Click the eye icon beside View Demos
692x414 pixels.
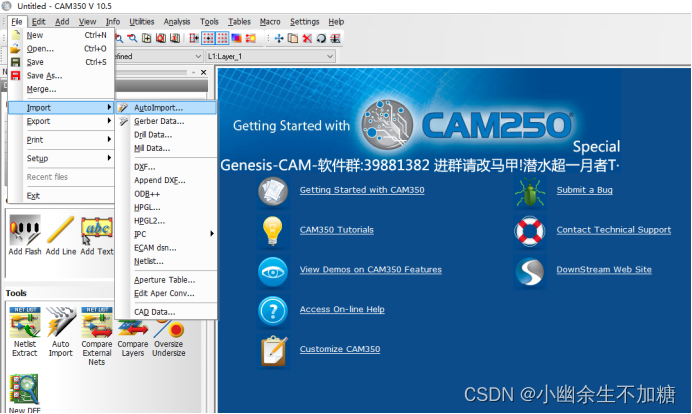[273, 272]
